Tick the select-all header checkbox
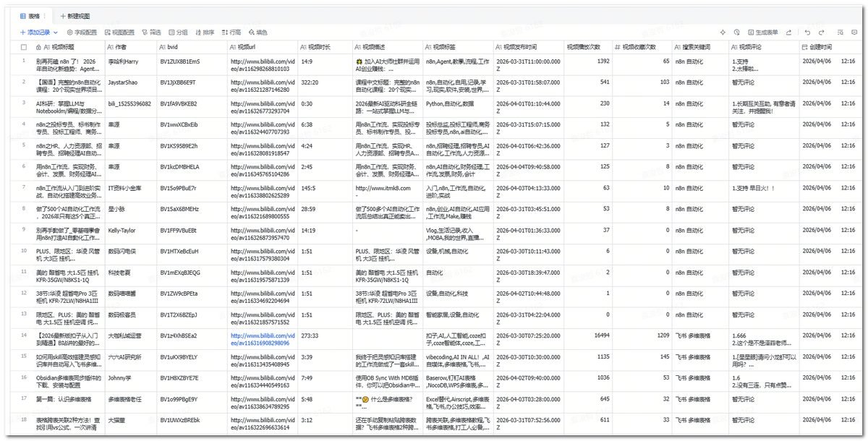This screenshot has width=868, height=441. pyautogui.click(x=24, y=47)
